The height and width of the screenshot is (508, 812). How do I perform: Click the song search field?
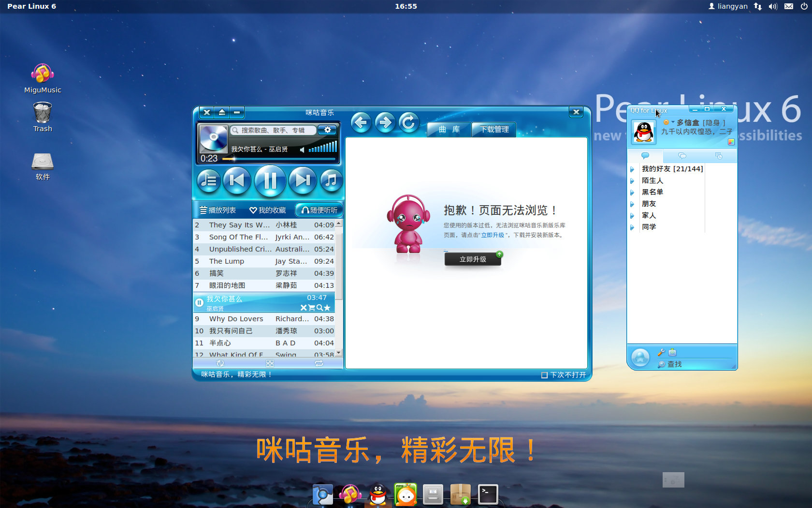click(x=274, y=130)
